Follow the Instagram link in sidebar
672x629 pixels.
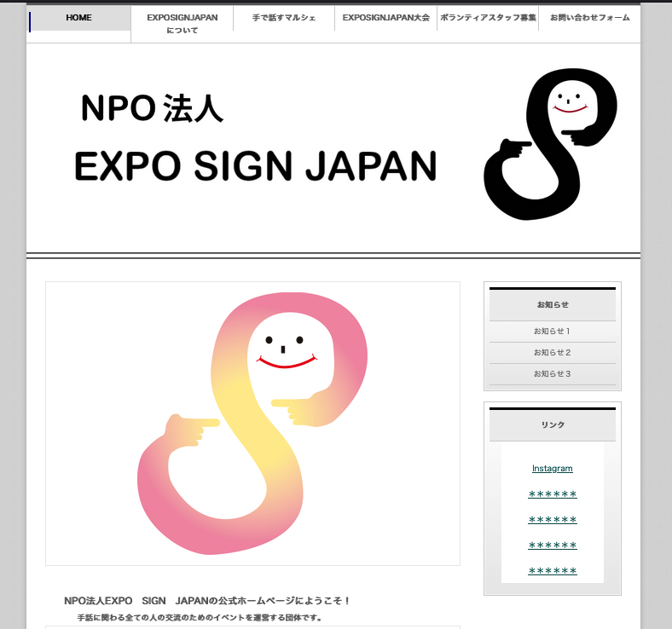552,469
